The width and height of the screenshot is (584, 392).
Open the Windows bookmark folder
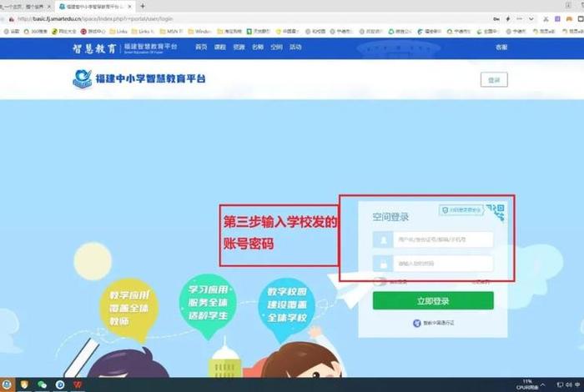click(199, 32)
